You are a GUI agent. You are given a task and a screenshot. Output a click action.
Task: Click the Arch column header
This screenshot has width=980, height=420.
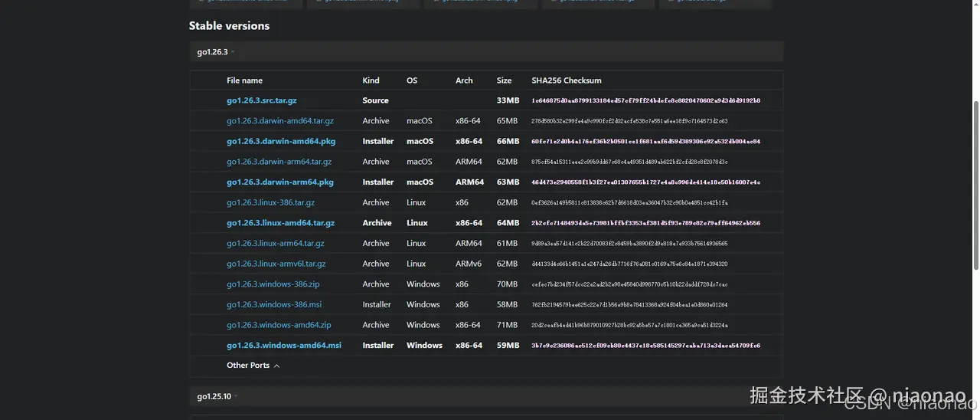click(464, 80)
